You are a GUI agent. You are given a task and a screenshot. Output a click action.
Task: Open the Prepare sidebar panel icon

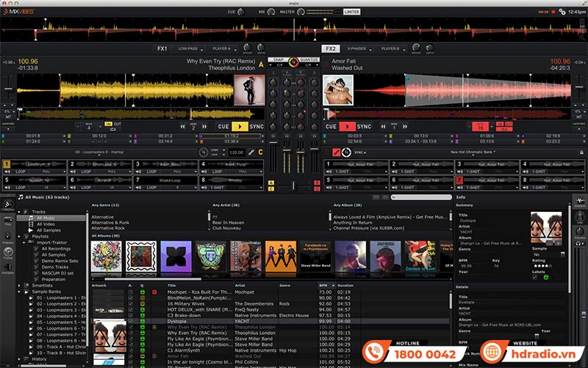7,236
